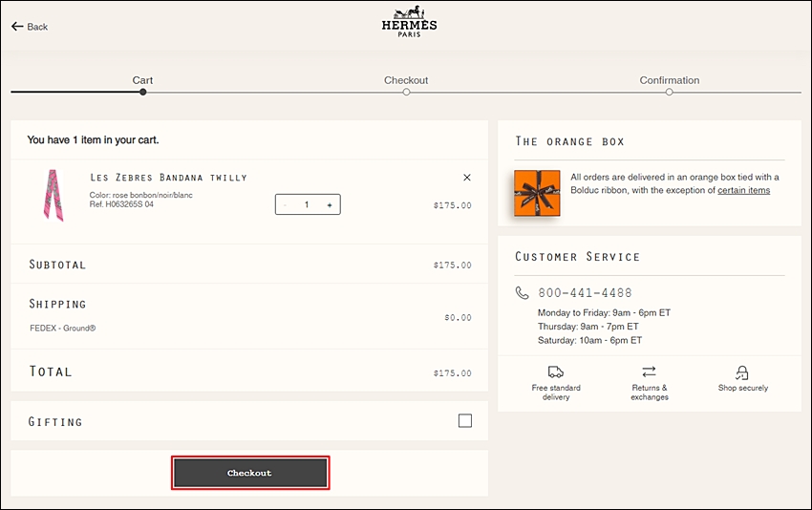Click 'The Orange Box' heading
The image size is (812, 510).
point(569,141)
